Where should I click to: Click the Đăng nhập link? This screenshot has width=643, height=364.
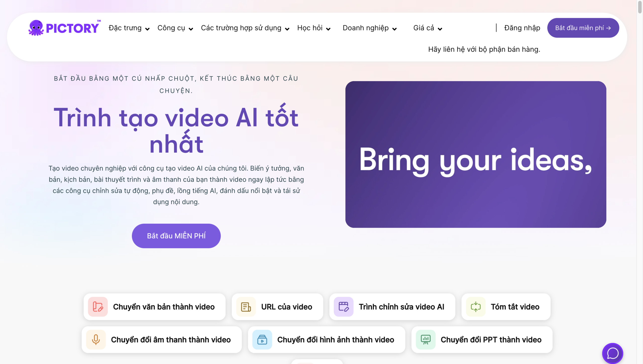coord(522,28)
